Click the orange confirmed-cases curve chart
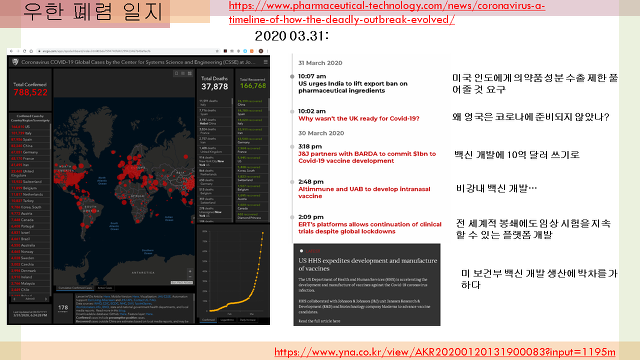Image resolution: width=640 pixels, height=360 pixels. click(233, 271)
